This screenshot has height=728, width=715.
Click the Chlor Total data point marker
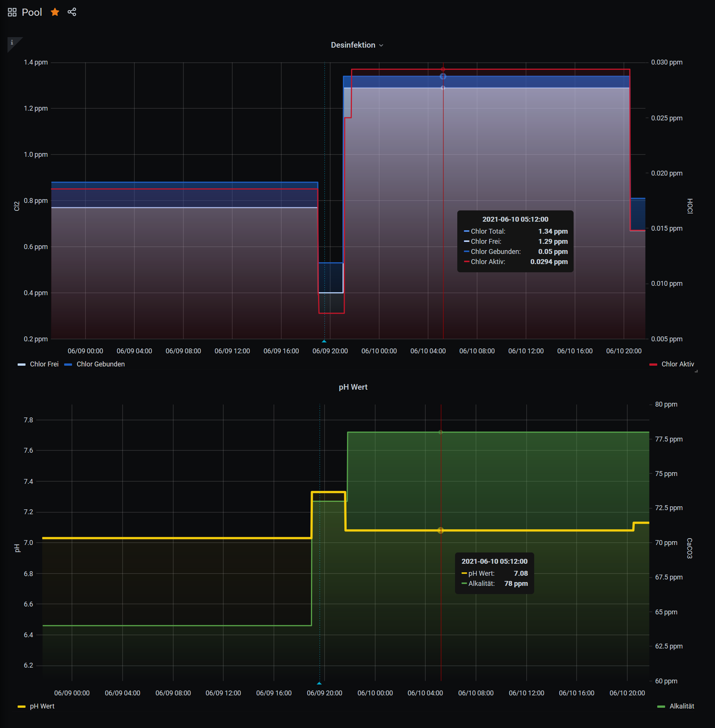pyautogui.click(x=443, y=76)
